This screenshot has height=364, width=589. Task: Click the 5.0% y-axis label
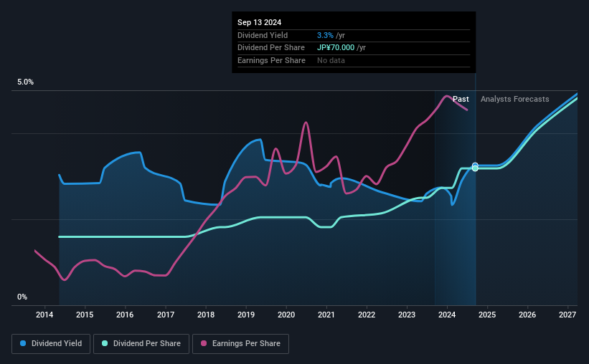click(x=25, y=82)
